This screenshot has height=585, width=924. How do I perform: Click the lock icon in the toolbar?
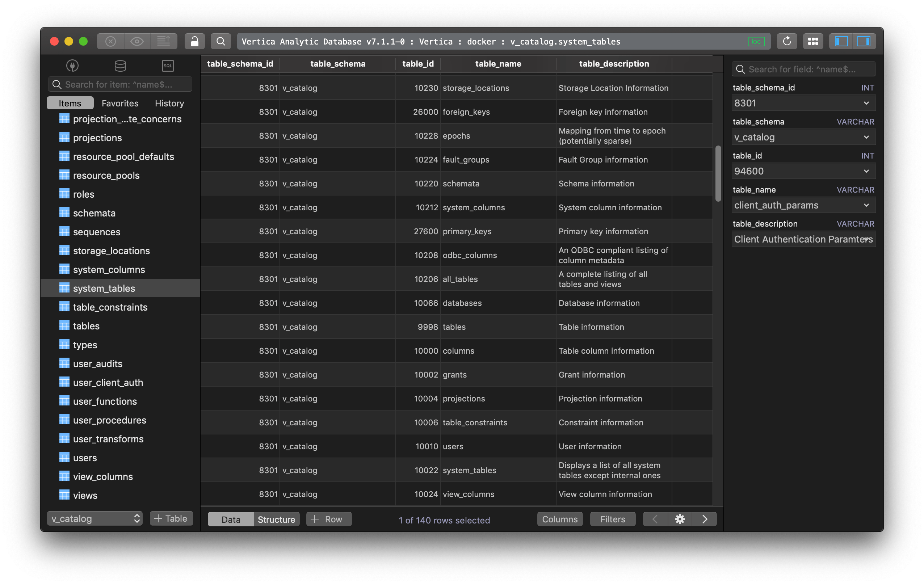194,41
